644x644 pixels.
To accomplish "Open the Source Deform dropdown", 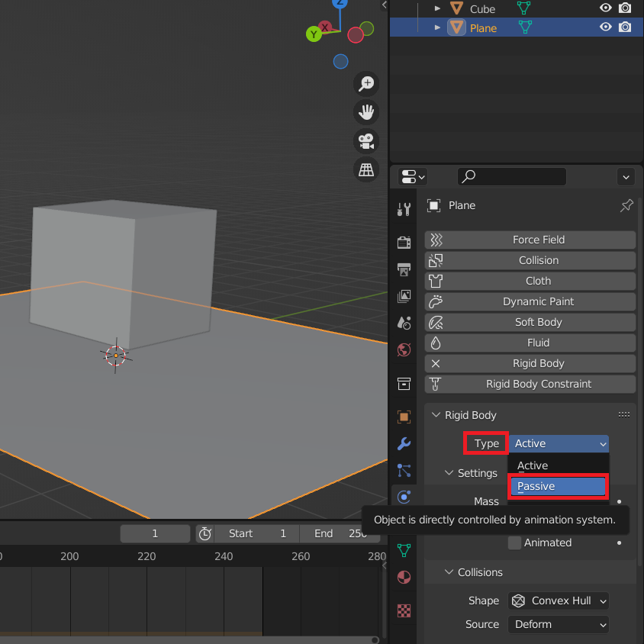I will coord(559,624).
